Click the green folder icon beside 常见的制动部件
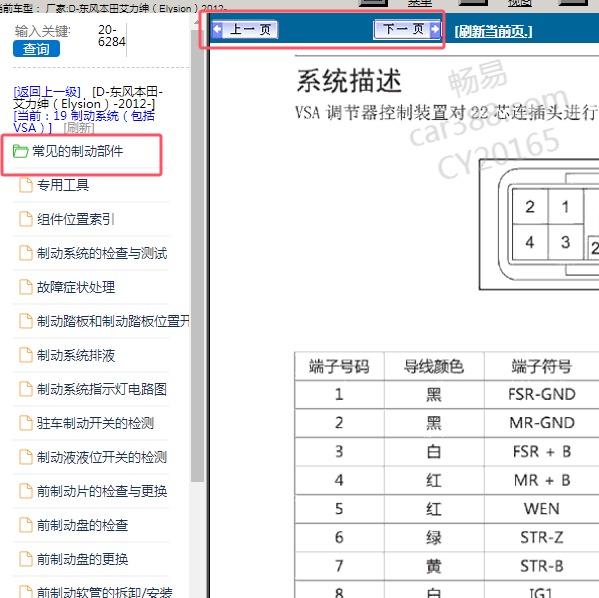Screen dimensions: 599x598 [20, 151]
